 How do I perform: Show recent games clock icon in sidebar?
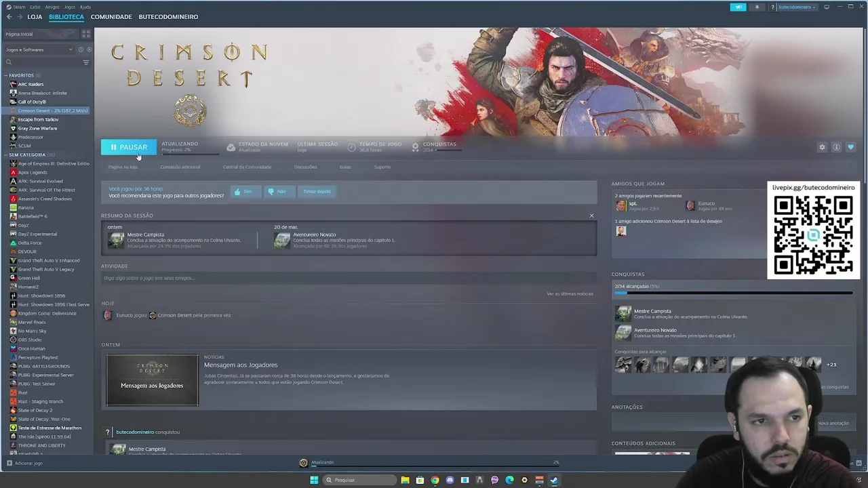(81, 49)
